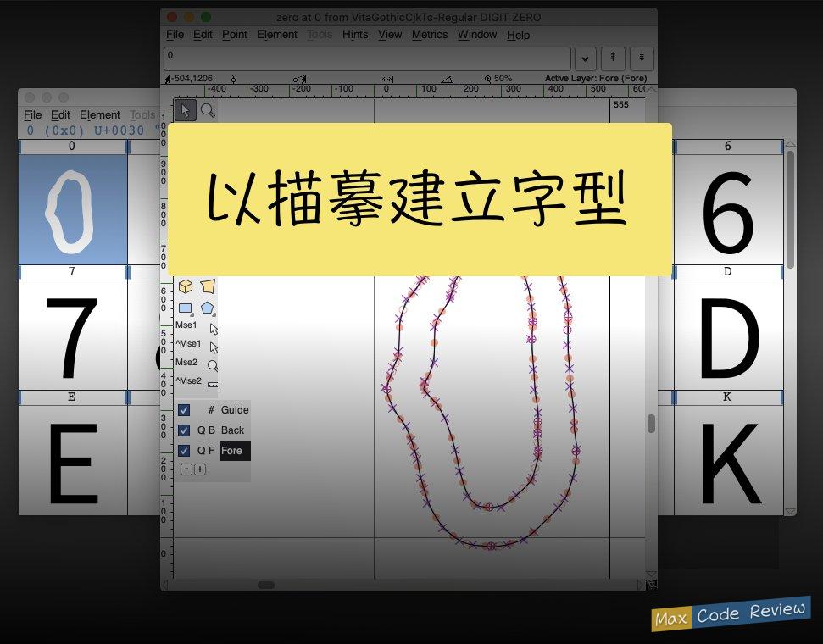Select the pointer arrow tool

(x=185, y=110)
